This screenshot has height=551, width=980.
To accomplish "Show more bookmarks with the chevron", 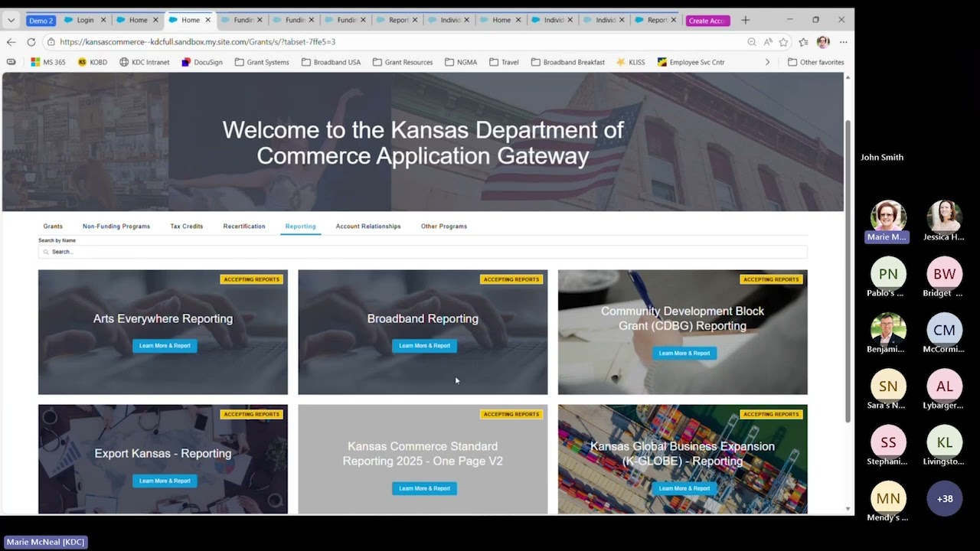I will pos(767,62).
